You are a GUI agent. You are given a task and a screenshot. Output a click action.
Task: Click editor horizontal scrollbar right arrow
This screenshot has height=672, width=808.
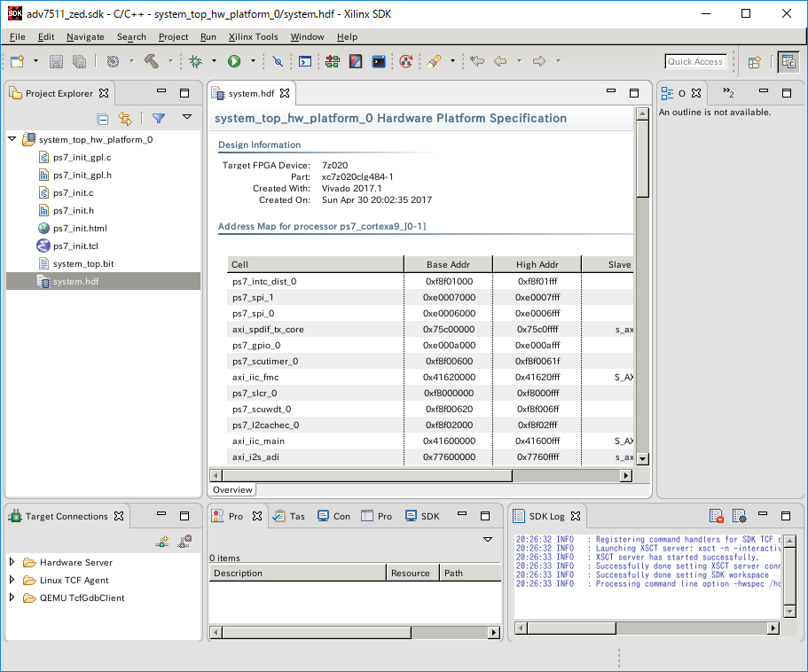(x=626, y=475)
